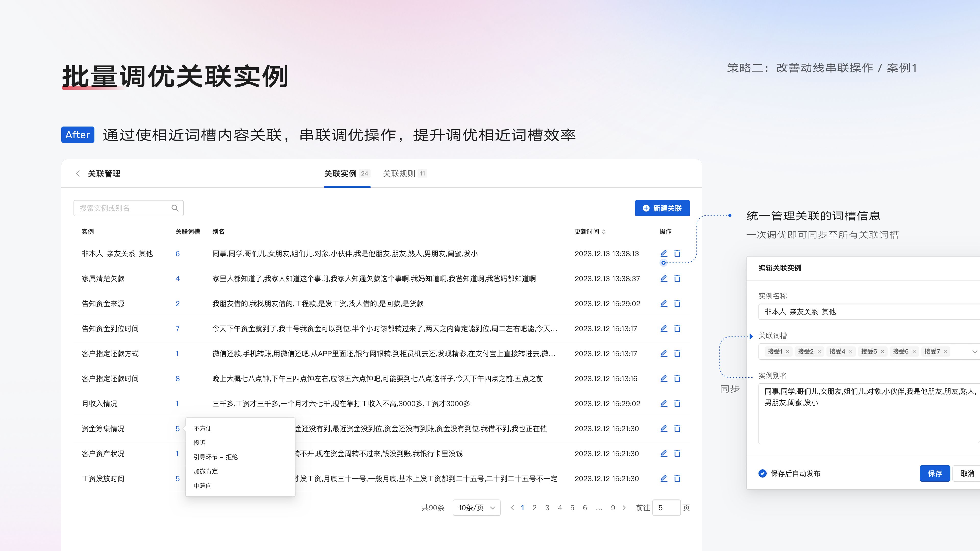Viewport: 980px width, 551px height.
Task: Edit the 资金筹集情况 row
Action: pos(664,429)
